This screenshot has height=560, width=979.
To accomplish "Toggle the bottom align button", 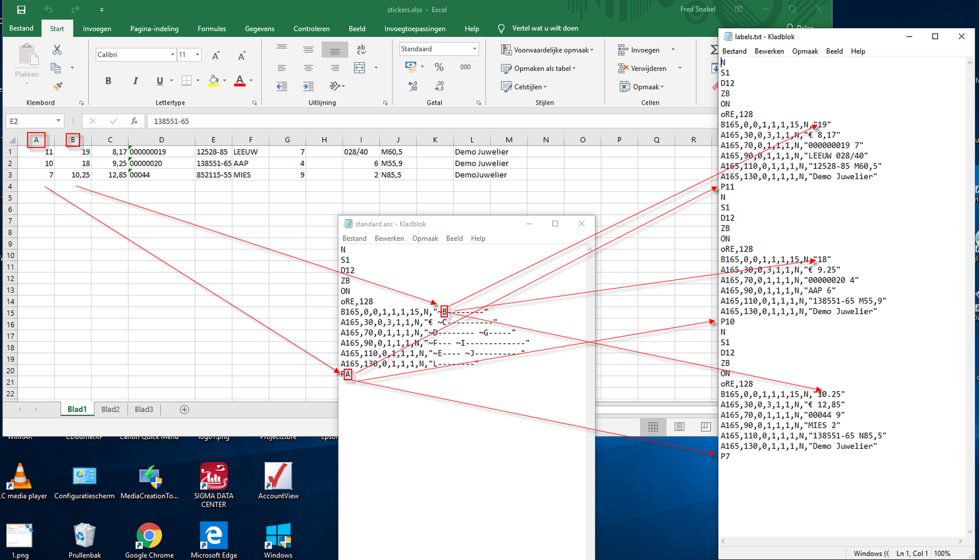I will click(335, 50).
